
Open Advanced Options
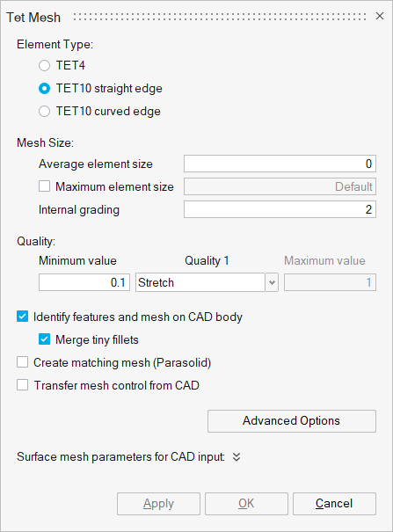pos(292,421)
